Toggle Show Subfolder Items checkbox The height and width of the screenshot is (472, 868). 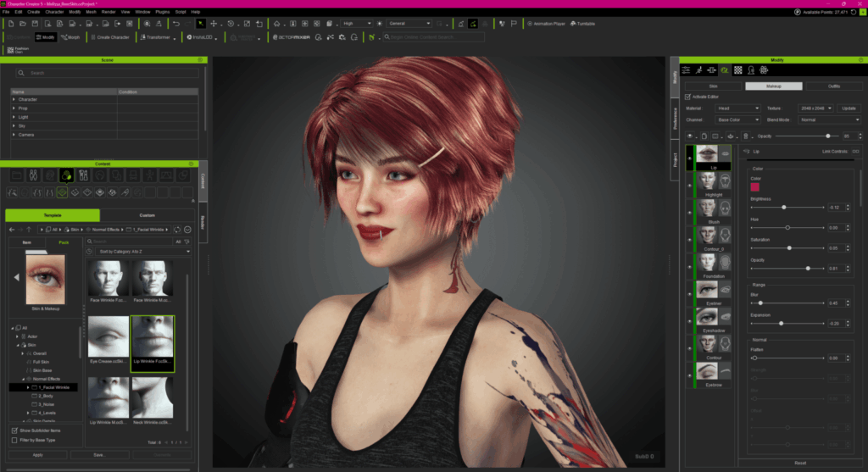point(14,430)
